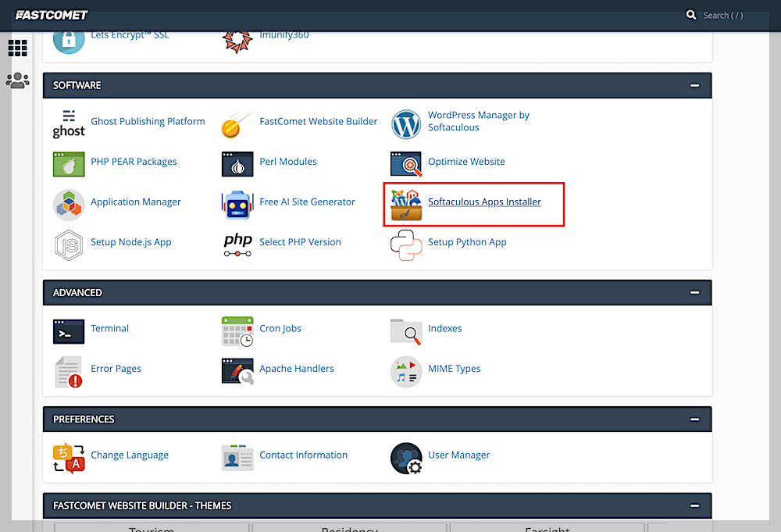
Task: Collapse the SOFTWARE section
Action: tap(694, 86)
